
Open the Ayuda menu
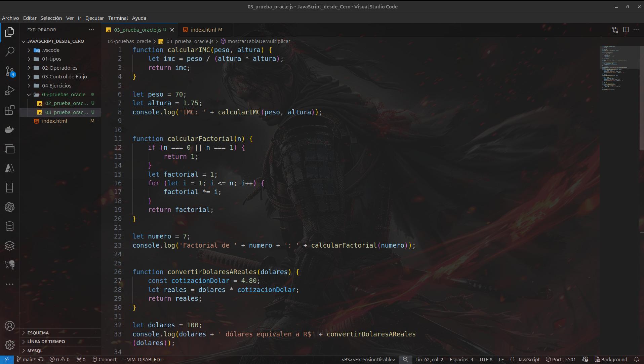139,18
